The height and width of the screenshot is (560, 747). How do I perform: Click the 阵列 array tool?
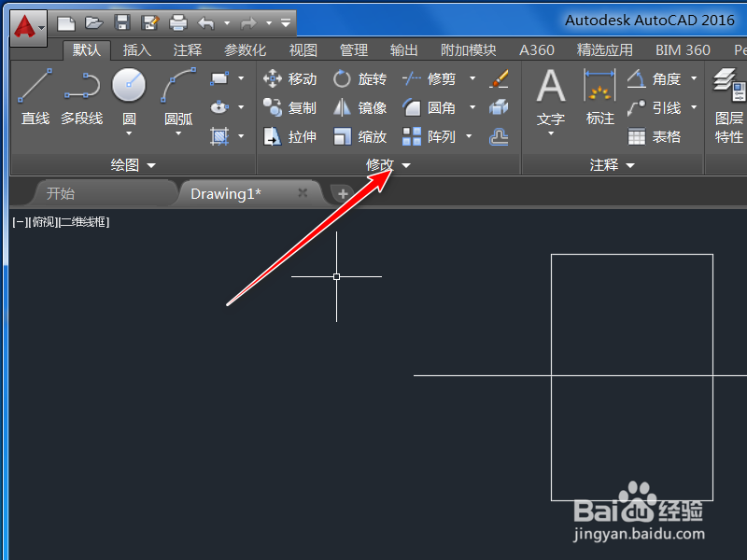[430, 136]
